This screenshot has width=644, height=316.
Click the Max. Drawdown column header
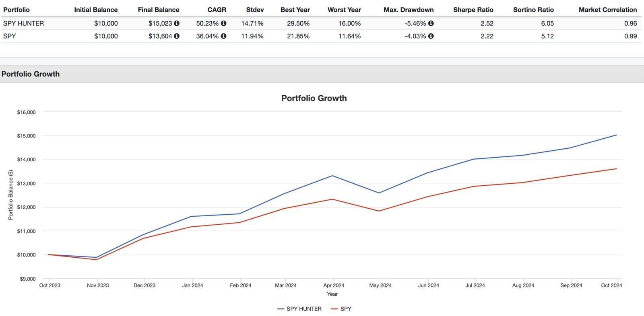click(x=409, y=10)
